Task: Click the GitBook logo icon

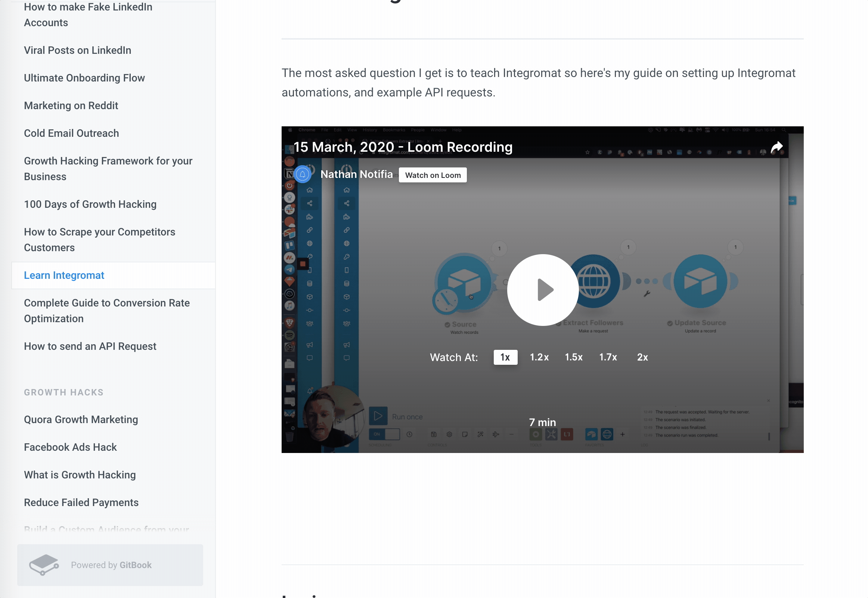Action: (x=44, y=565)
